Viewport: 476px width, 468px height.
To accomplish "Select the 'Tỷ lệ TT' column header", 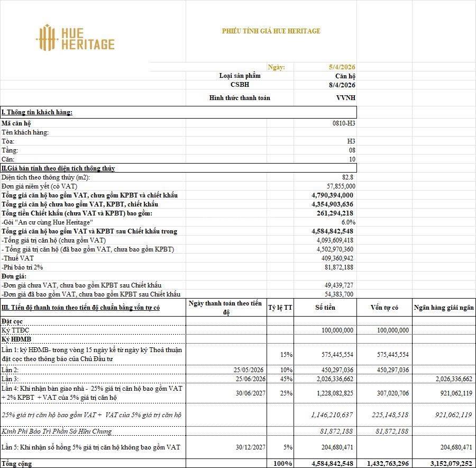I will tap(280, 308).
